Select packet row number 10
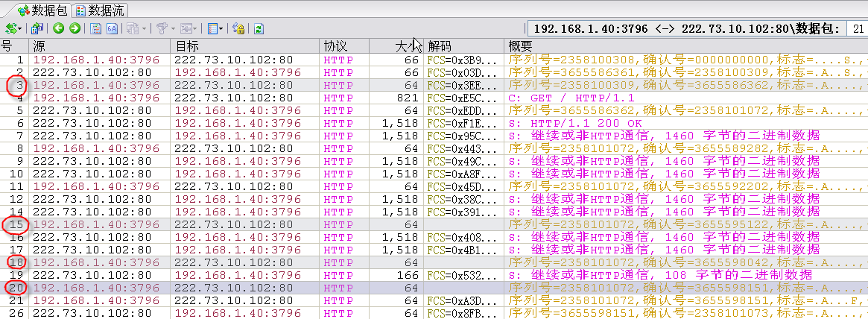868x319 pixels. tap(434, 174)
